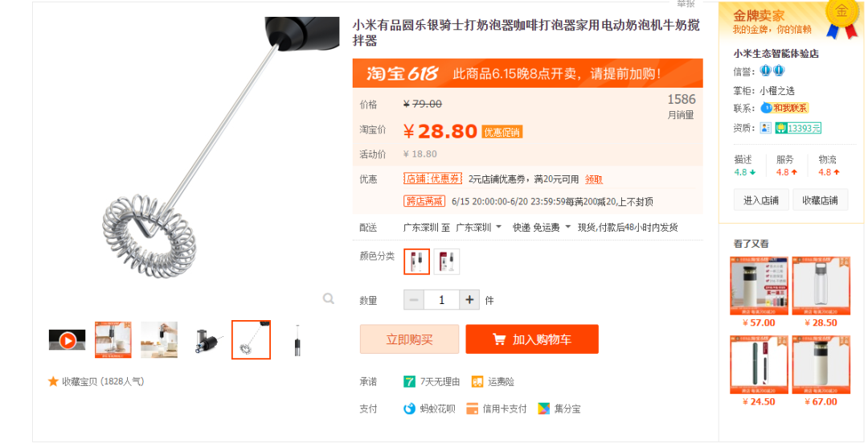Select the first color option swatch
The image size is (868, 448).
(417, 261)
